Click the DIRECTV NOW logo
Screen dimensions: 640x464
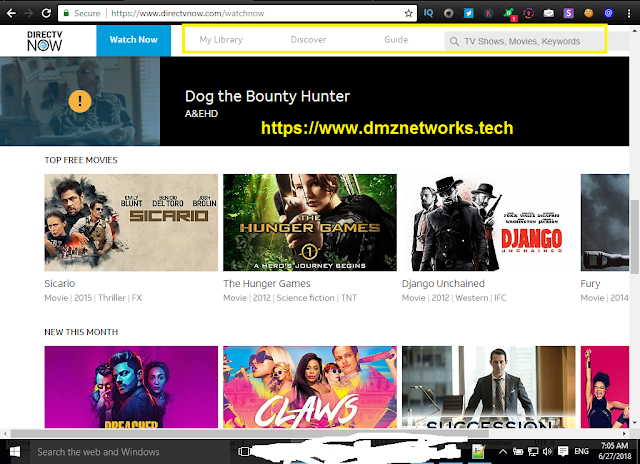tap(44, 41)
